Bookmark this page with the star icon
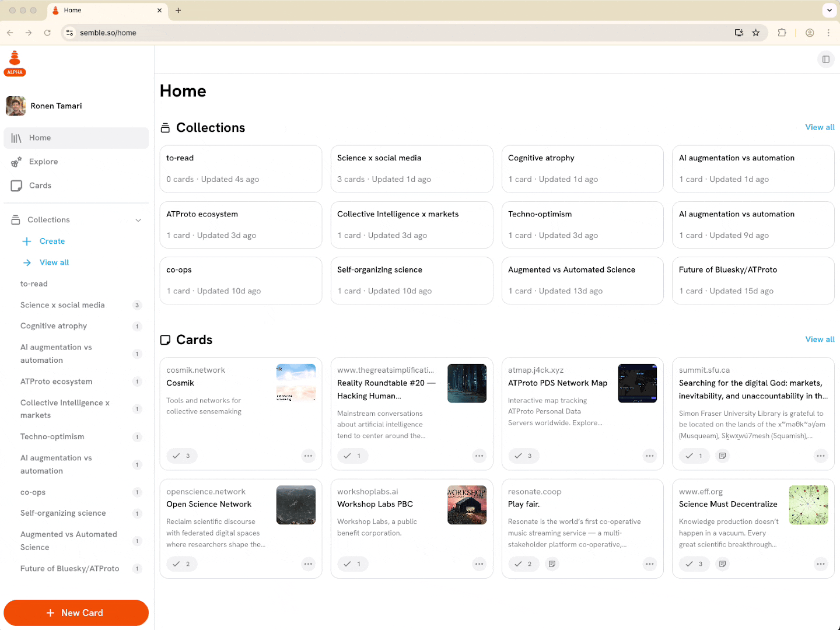This screenshot has height=630, width=840. [x=756, y=33]
